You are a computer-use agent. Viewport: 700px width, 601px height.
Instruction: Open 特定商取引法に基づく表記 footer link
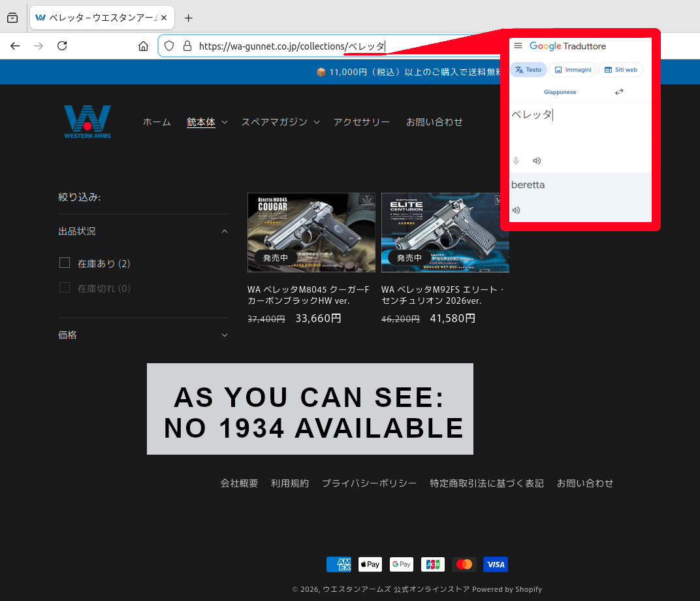click(486, 483)
